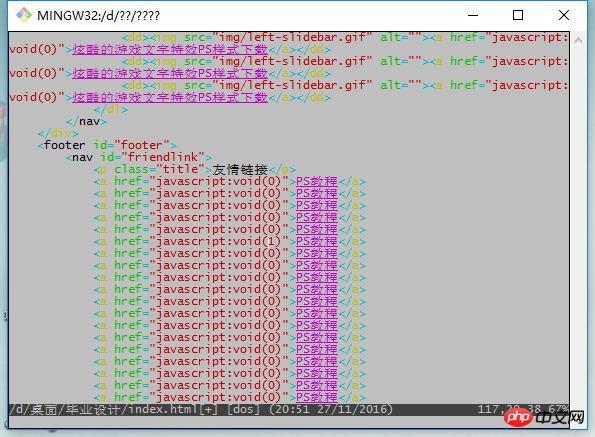Click the [dos] file format indicator
The width and height of the screenshot is (595, 437).
coord(243,409)
